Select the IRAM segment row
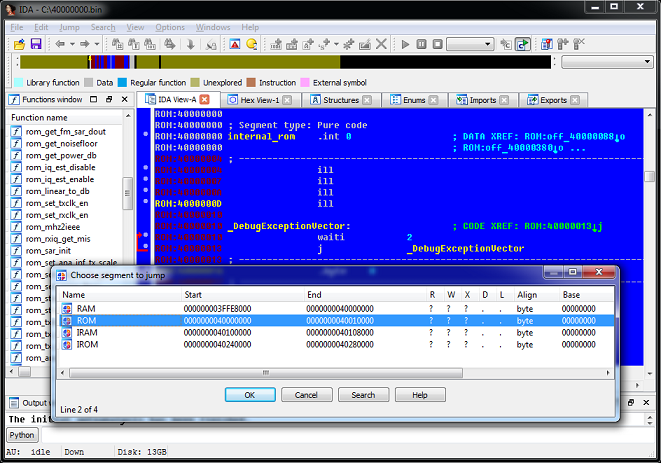661x463 pixels. click(x=87, y=332)
